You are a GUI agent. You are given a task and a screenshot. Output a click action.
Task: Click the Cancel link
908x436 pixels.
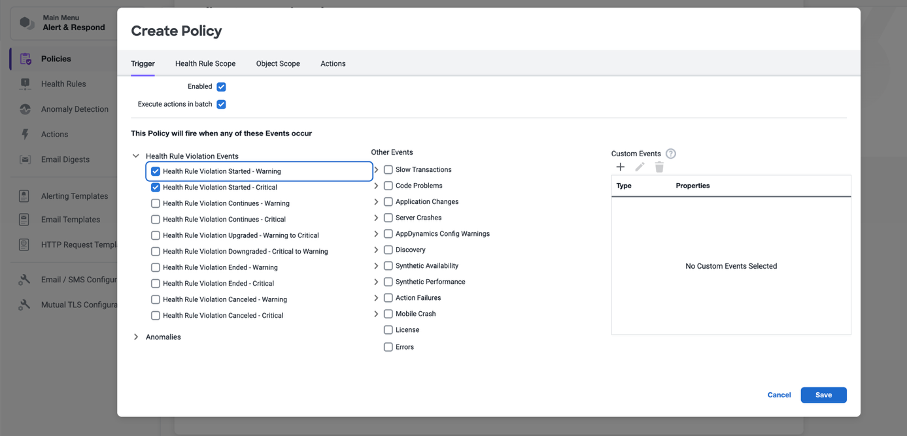[x=779, y=395]
